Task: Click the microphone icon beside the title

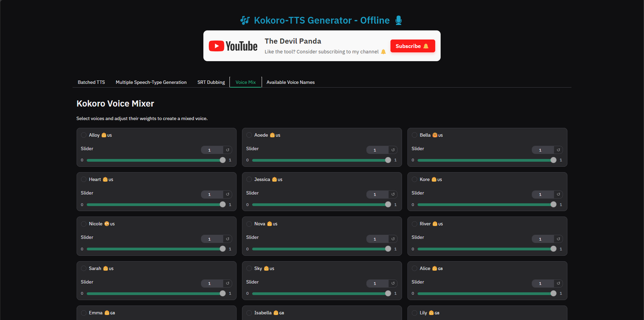Action: click(398, 21)
